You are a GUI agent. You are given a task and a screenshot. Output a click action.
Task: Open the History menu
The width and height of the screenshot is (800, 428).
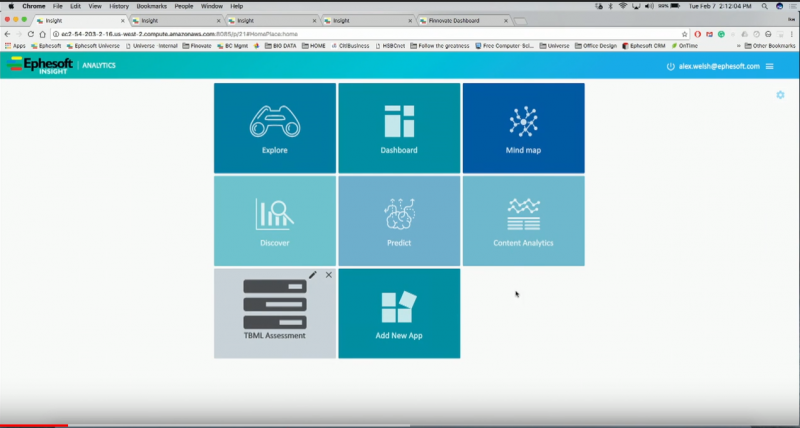pyautogui.click(x=119, y=6)
